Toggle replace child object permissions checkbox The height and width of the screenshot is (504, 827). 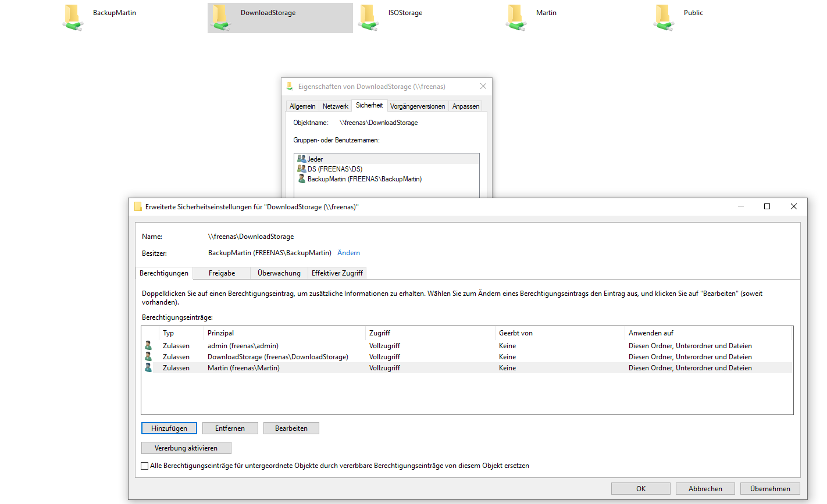pos(145,466)
